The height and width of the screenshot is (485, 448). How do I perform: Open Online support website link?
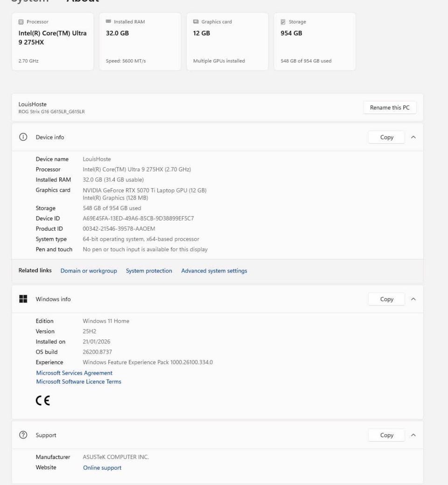pyautogui.click(x=102, y=468)
